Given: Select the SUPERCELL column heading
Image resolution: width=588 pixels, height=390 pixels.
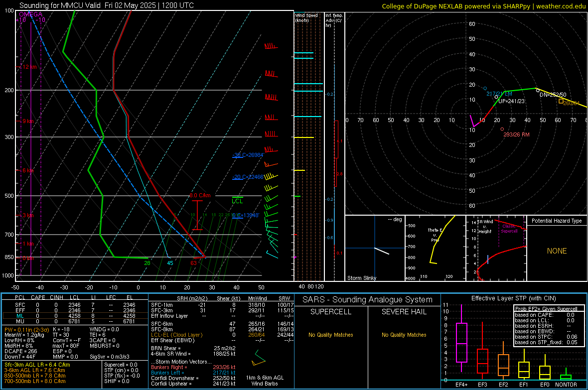Looking at the screenshot, I should [x=331, y=312].
